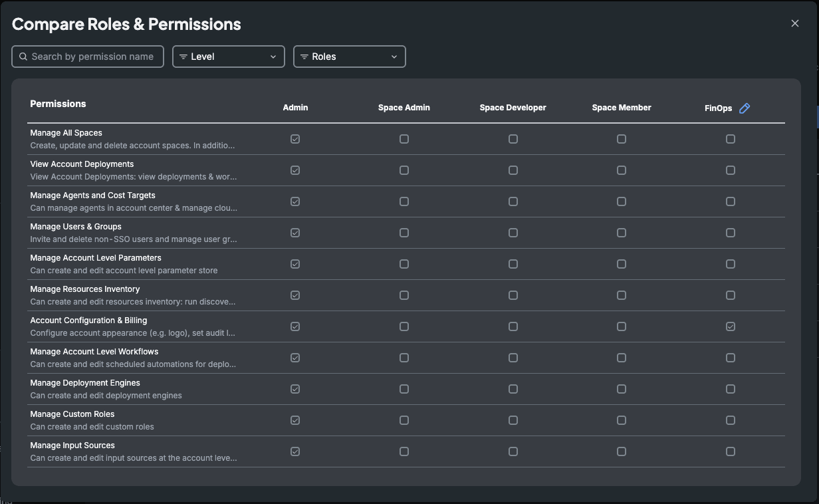Toggle FinOps checkbox for Manage Users & Groups
Screen dimensions: 819x504
(x=731, y=233)
